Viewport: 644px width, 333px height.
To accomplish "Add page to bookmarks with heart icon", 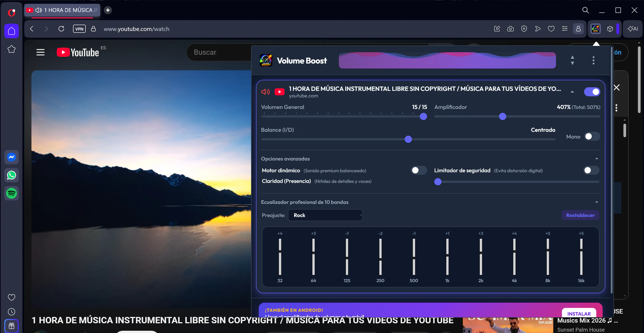I will click(551, 29).
